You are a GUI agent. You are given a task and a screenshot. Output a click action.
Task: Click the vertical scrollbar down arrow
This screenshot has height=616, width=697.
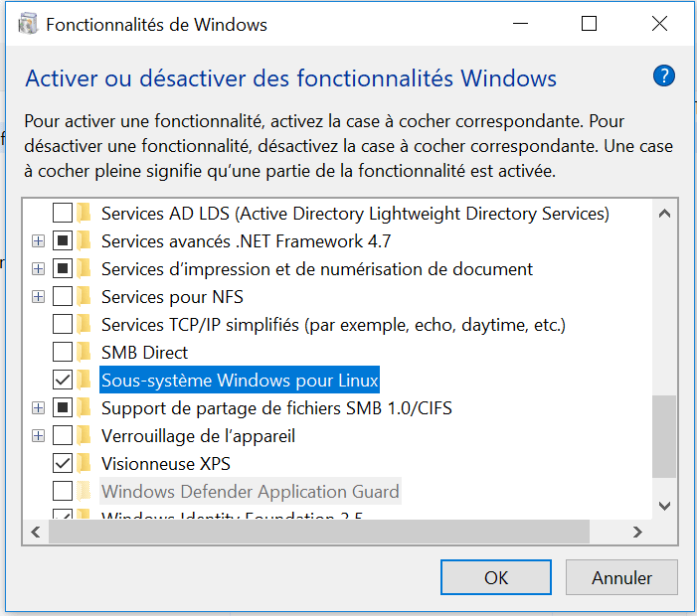tap(664, 507)
